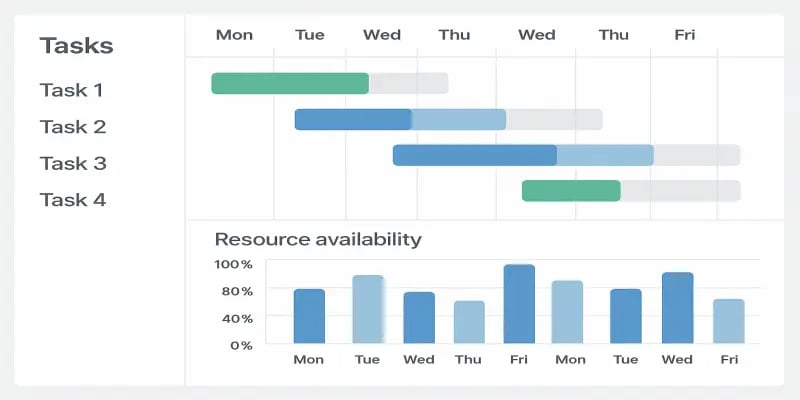Select Fri in the Gantt timeline header
This screenshot has width=800, height=400.
click(684, 35)
